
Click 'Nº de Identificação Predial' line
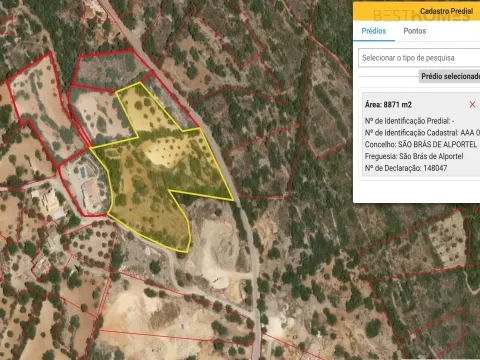[409, 121]
